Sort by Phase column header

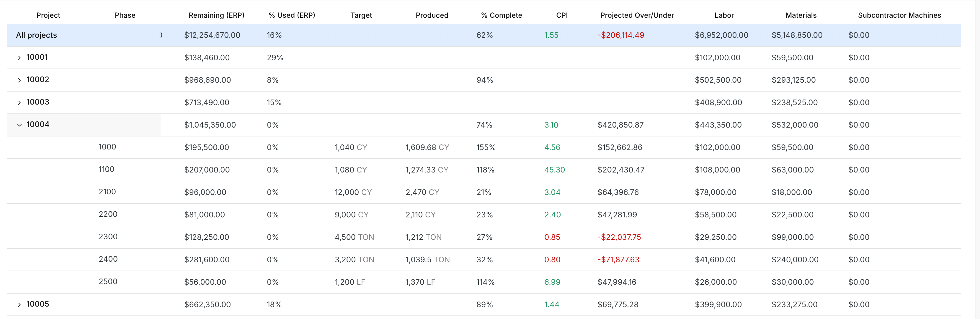(125, 15)
